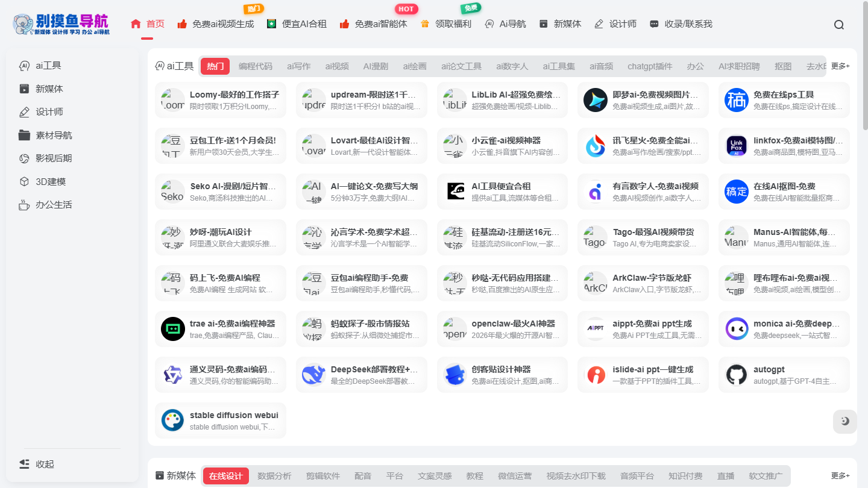
Task: Switch to the 编程代码 tab
Action: coord(256,66)
